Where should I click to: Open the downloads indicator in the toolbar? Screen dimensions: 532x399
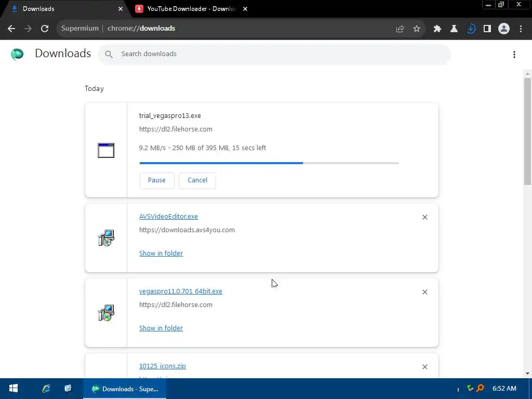click(471, 29)
